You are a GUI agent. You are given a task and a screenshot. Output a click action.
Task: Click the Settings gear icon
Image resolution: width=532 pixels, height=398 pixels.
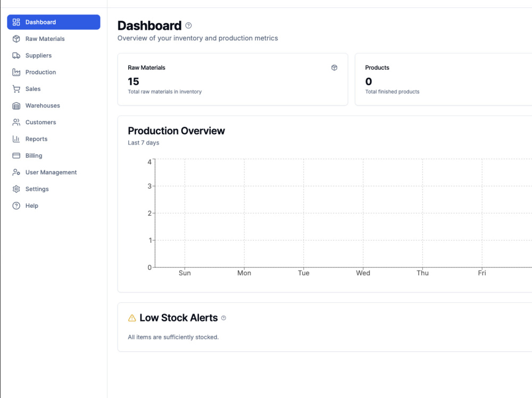click(16, 189)
